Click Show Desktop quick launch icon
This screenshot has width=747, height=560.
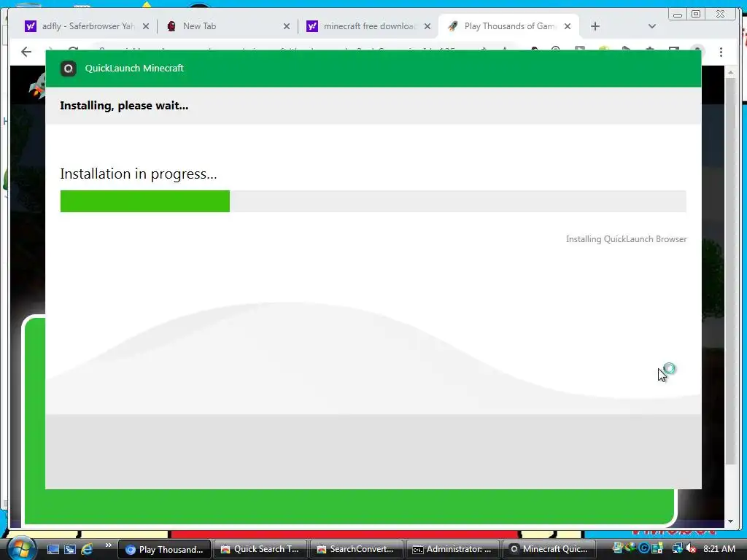click(53, 550)
